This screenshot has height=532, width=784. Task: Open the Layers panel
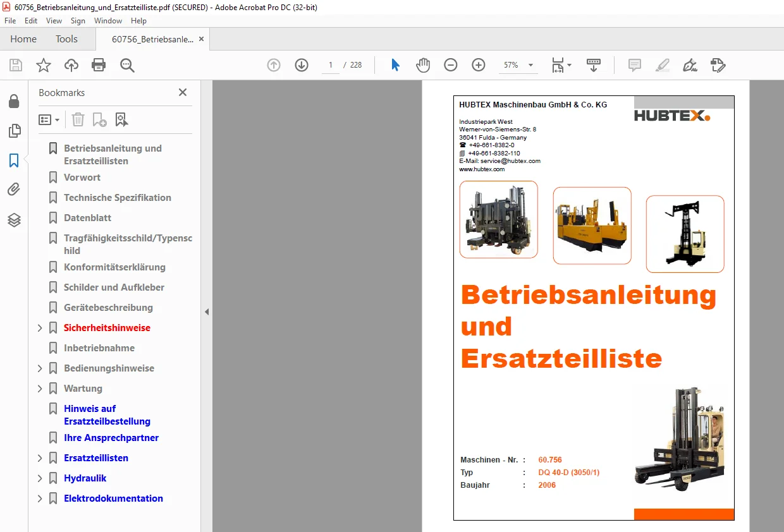(14, 220)
